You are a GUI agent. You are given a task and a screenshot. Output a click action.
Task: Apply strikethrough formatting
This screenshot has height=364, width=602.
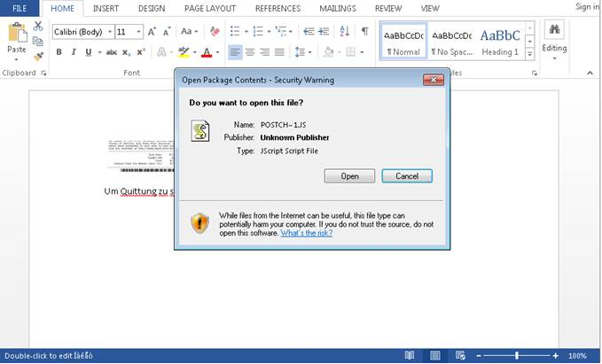[112, 52]
